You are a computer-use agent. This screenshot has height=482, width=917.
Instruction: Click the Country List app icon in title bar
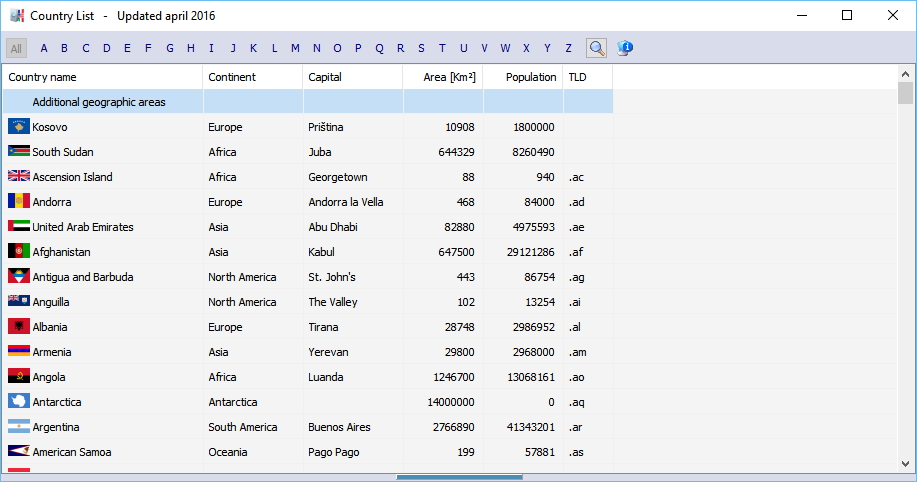[x=16, y=16]
